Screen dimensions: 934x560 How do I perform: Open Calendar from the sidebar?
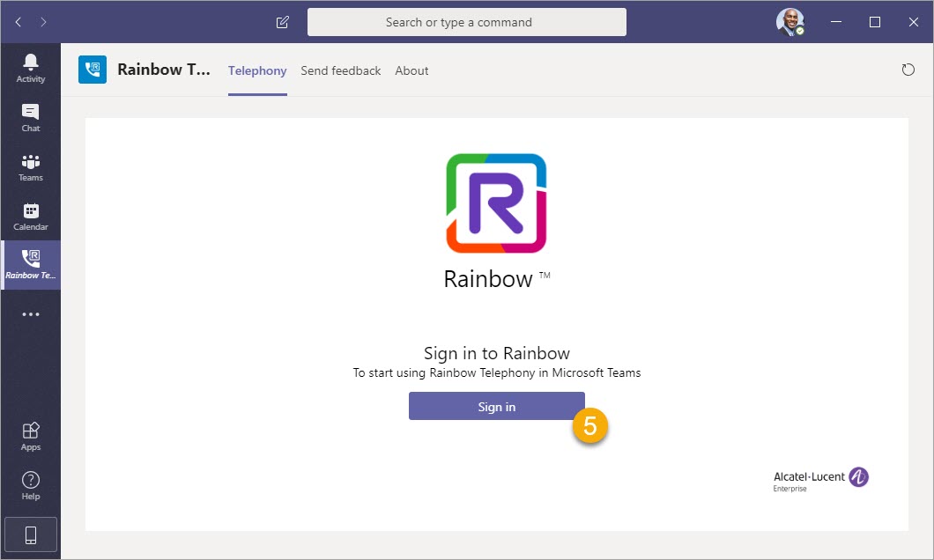[x=30, y=217]
